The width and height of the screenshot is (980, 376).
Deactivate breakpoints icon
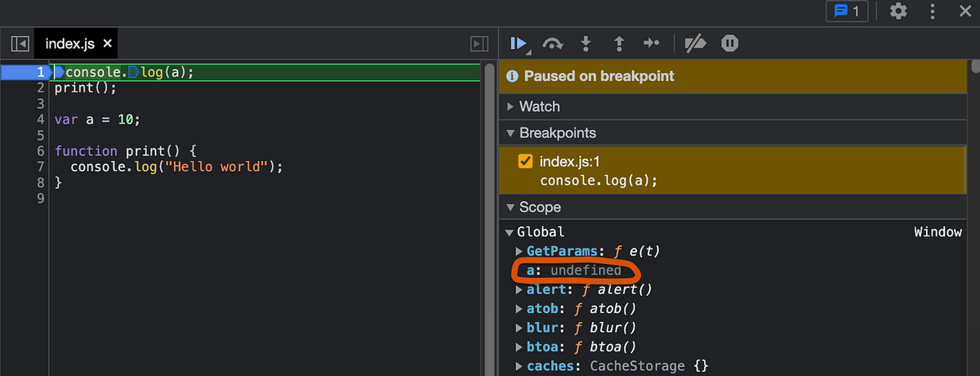click(695, 43)
